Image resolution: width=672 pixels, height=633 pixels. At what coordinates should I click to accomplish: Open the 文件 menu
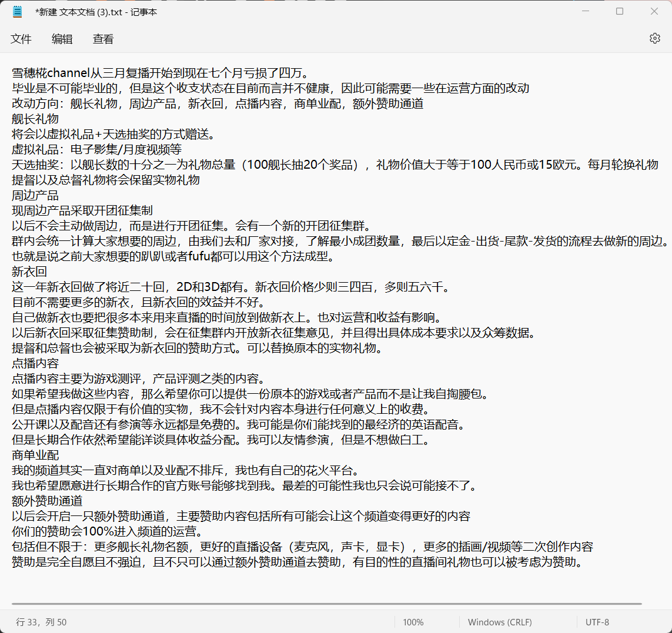pyautogui.click(x=21, y=39)
